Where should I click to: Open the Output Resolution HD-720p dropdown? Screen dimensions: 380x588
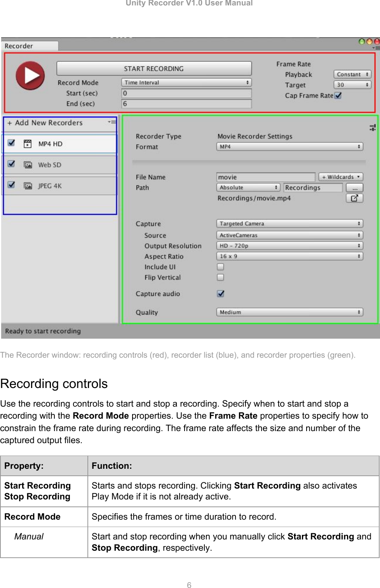coord(289,245)
